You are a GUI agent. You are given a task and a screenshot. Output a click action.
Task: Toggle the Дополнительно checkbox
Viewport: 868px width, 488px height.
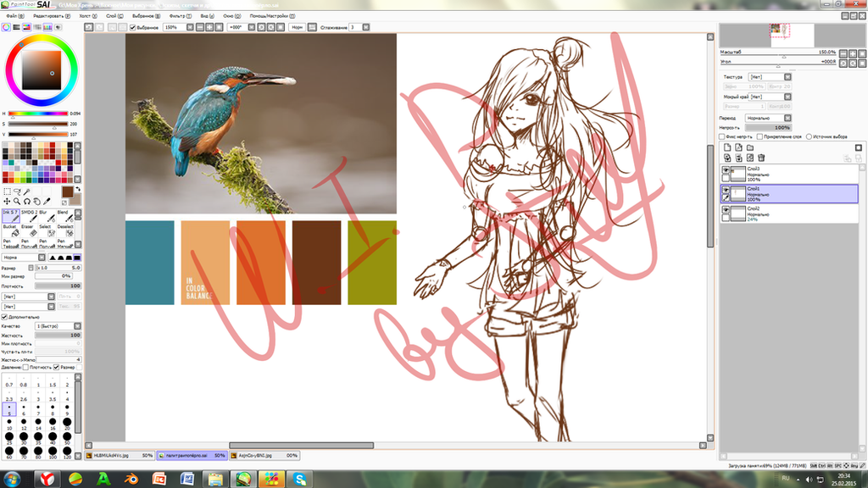click(4, 317)
